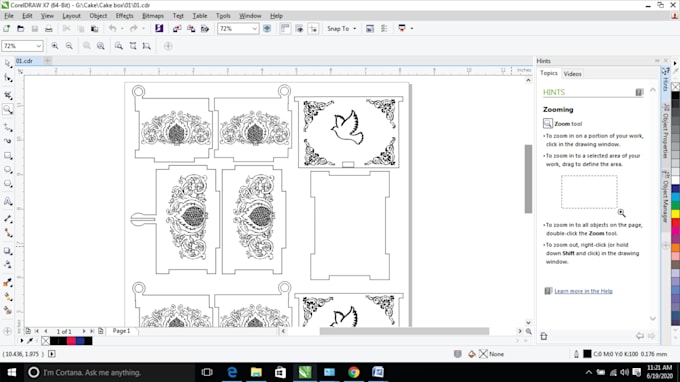The image size is (680, 382).
Task: Click the Full-screen preview icon
Action: point(267,29)
